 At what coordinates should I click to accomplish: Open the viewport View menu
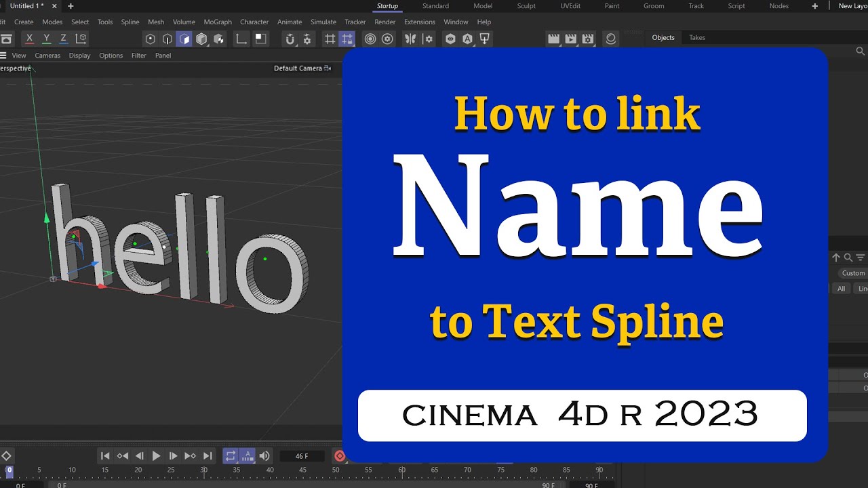tap(19, 56)
